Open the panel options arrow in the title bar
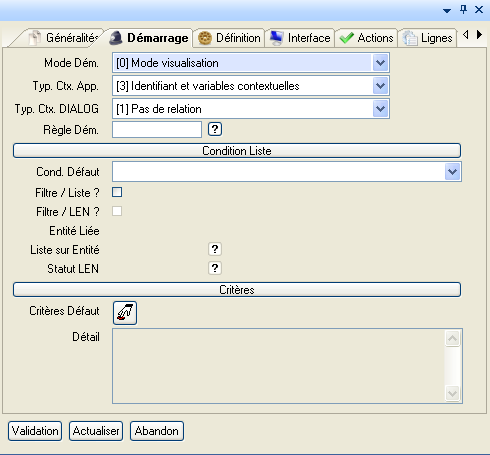This screenshot has width=490, height=455. pyautogui.click(x=447, y=11)
